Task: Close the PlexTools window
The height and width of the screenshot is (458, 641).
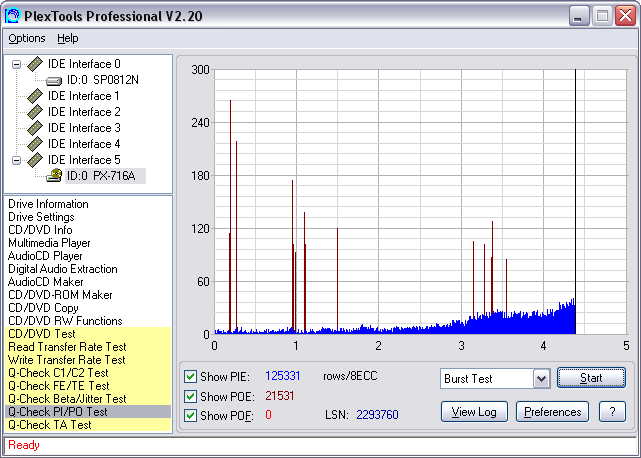Action: coord(625,16)
